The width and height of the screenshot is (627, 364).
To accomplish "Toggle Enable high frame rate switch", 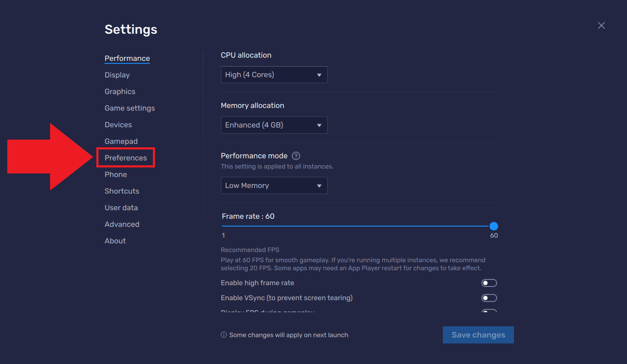I will pyautogui.click(x=489, y=283).
